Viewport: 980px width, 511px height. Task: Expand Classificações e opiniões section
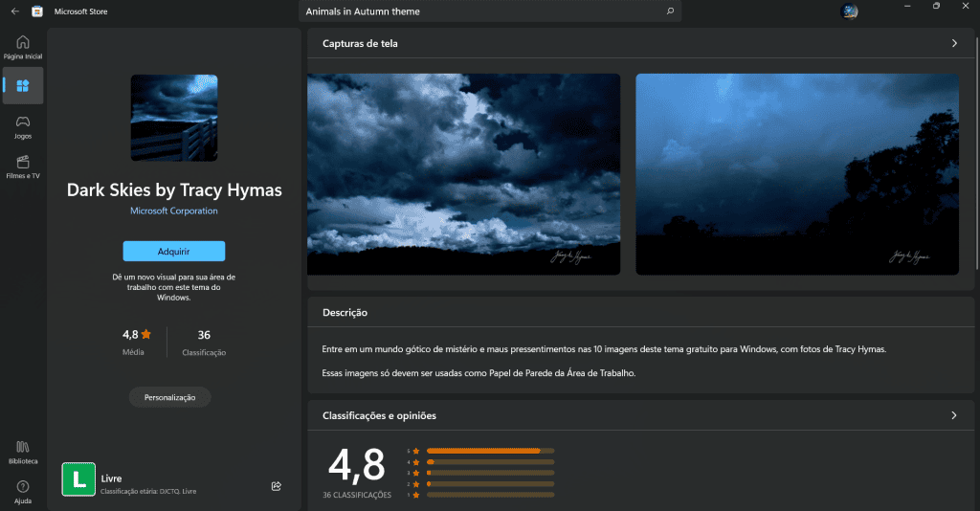point(954,415)
